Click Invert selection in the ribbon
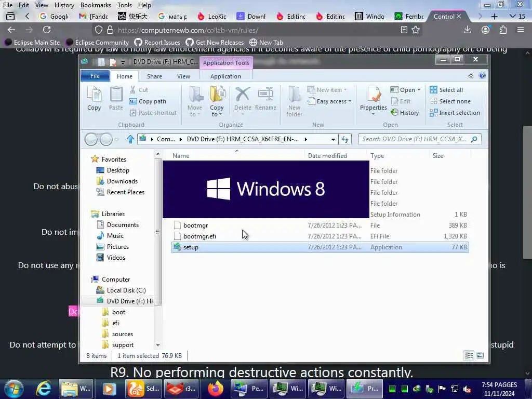This screenshot has height=399, width=532. (x=455, y=113)
